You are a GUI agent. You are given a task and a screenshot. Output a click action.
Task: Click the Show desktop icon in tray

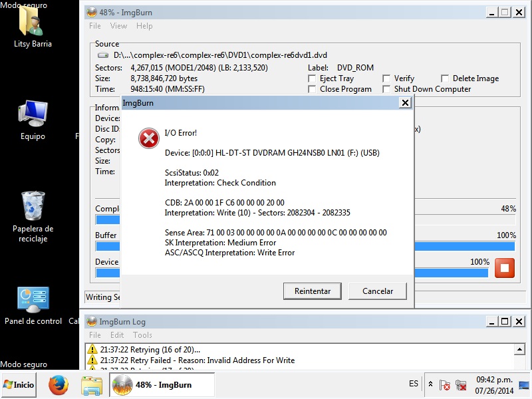(524, 385)
